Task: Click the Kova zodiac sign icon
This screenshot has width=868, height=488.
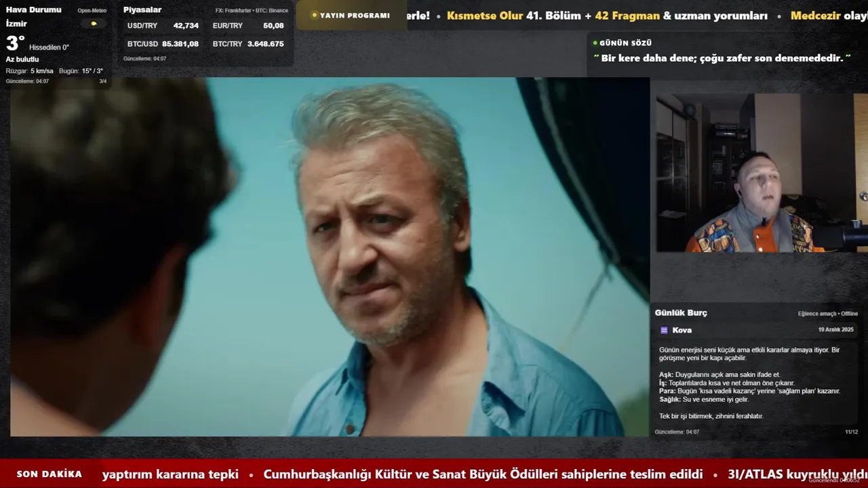Action: click(664, 330)
